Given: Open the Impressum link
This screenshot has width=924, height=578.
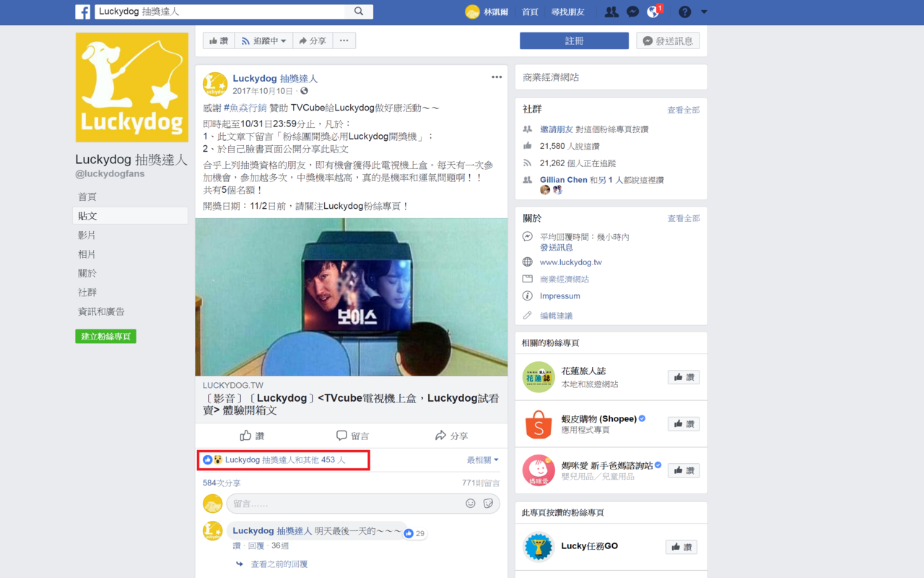Looking at the screenshot, I should 559,296.
